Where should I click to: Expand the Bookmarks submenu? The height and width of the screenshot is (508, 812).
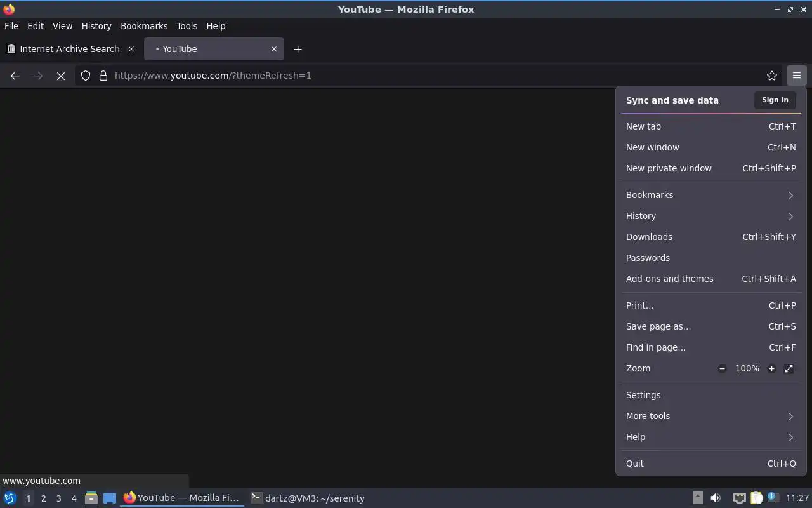[711, 195]
